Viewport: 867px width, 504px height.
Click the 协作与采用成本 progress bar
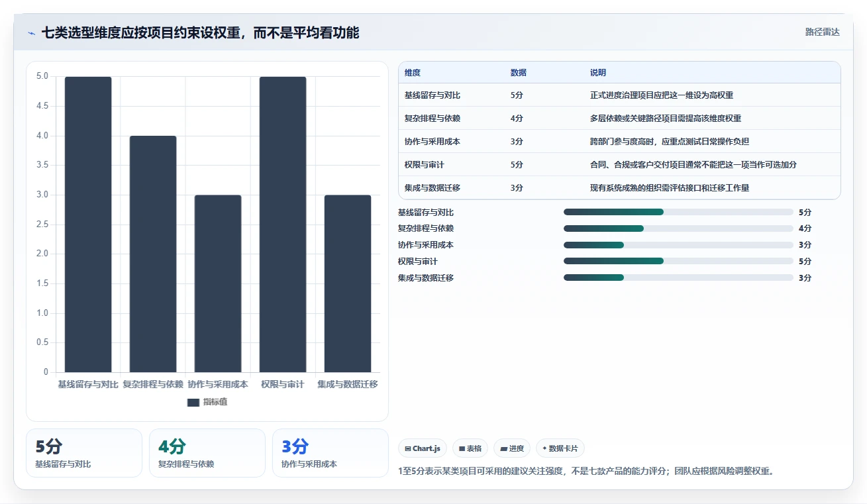click(x=678, y=245)
